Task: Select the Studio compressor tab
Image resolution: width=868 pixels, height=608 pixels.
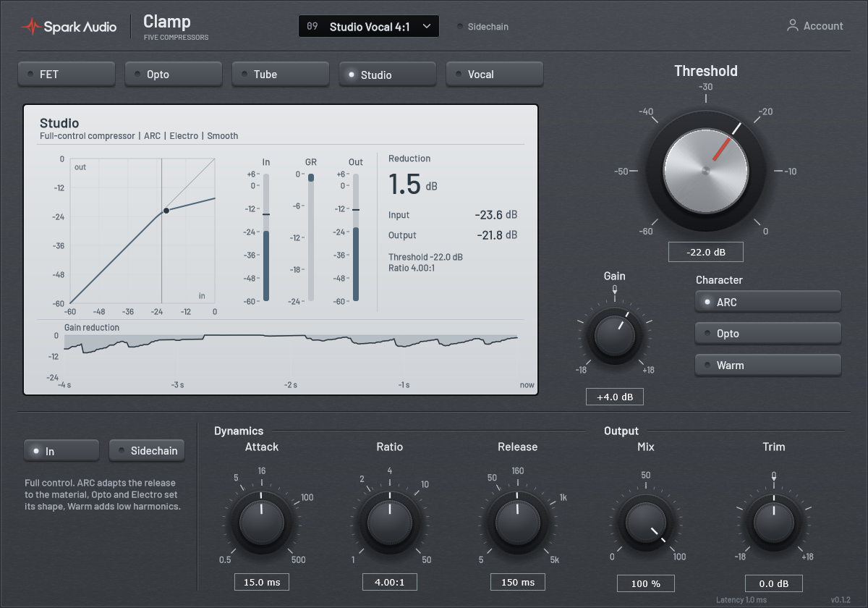Action: click(388, 74)
